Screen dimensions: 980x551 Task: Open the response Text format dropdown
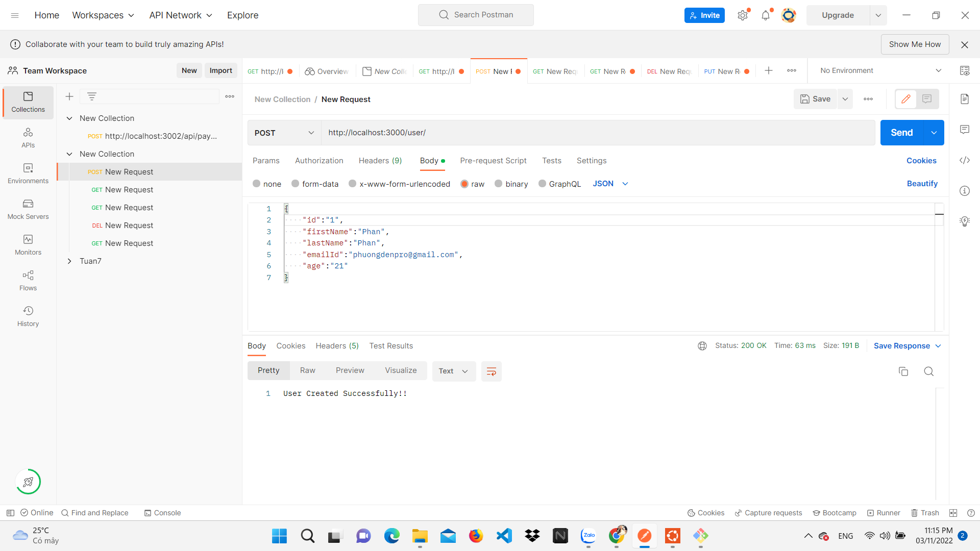454,371
